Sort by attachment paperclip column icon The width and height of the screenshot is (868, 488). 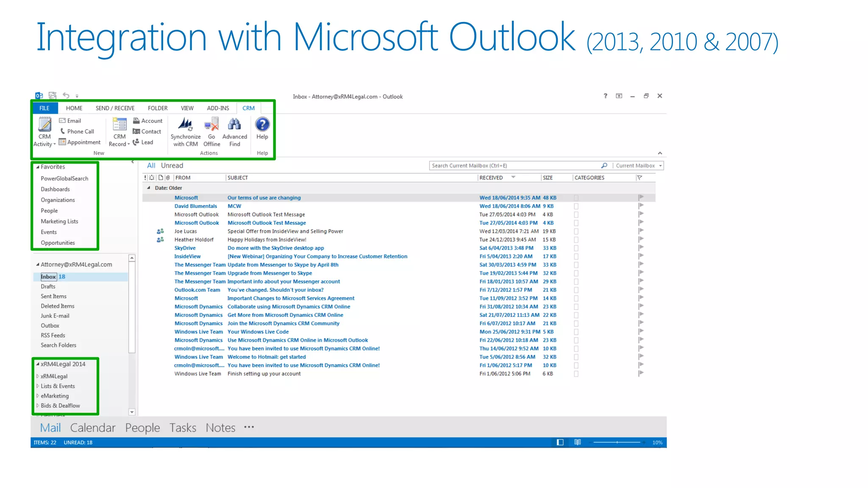[168, 178]
